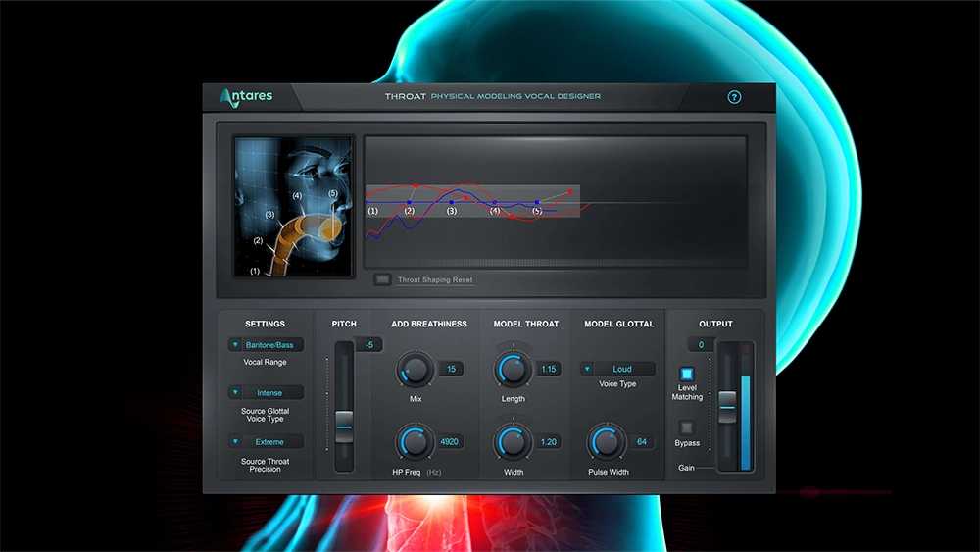
Task: Enable the Bypass switch
Action: click(x=687, y=427)
